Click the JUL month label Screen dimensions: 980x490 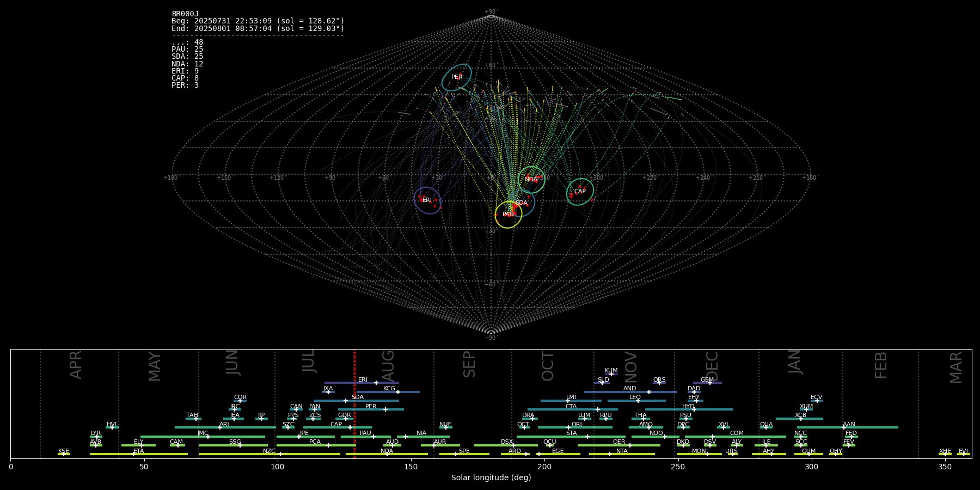[x=309, y=362]
